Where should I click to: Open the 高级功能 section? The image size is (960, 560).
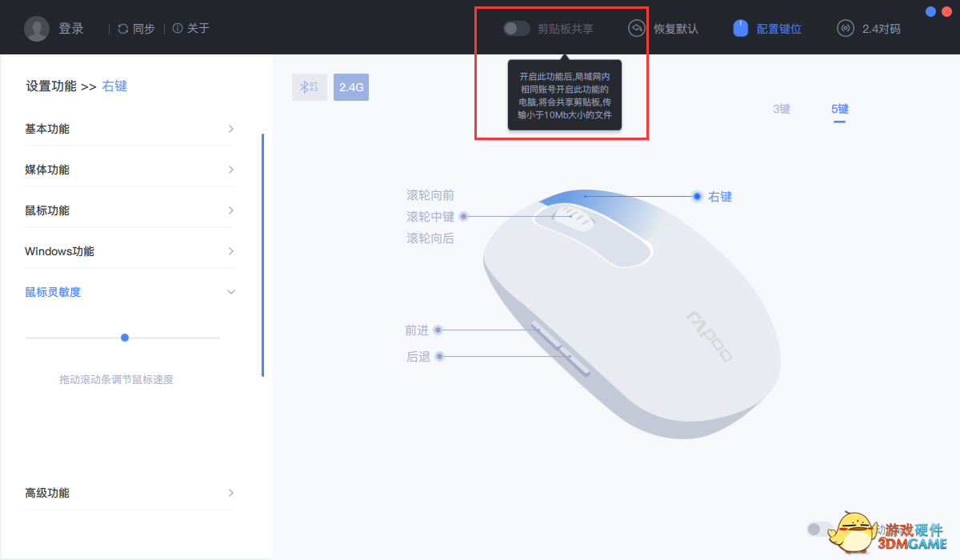point(129,493)
